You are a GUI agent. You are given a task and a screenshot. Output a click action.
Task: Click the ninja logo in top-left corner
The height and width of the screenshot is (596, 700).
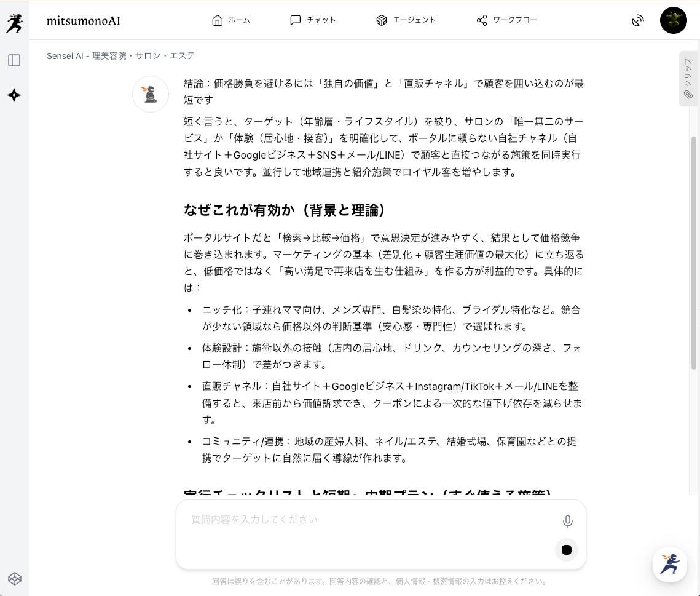(14, 23)
